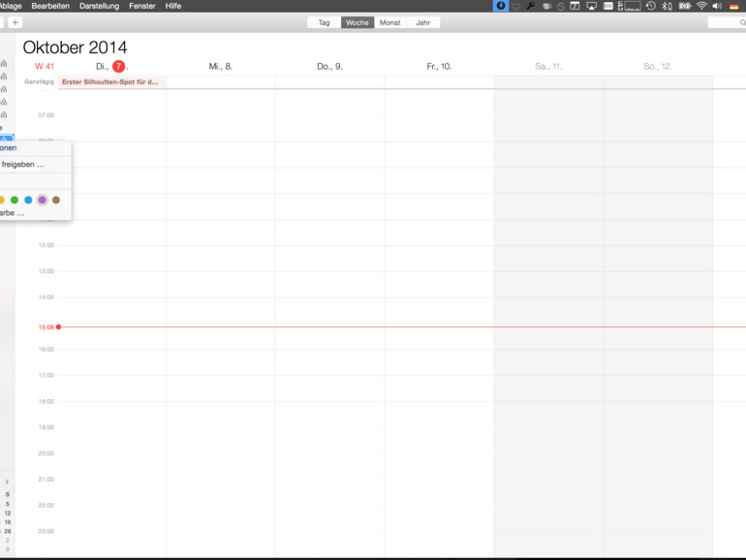Pick the yellow calendar color
This screenshot has width=746, height=560.
coord(2,200)
